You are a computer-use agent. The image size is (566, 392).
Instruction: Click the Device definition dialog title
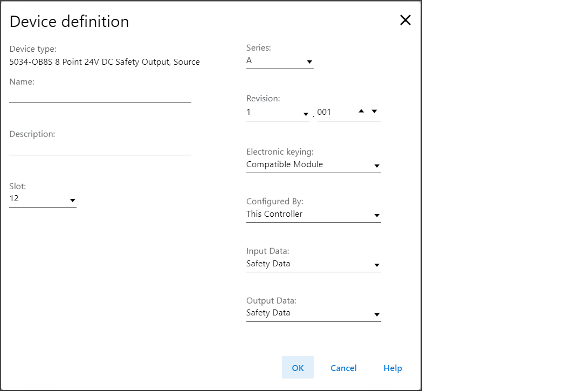coord(70,22)
